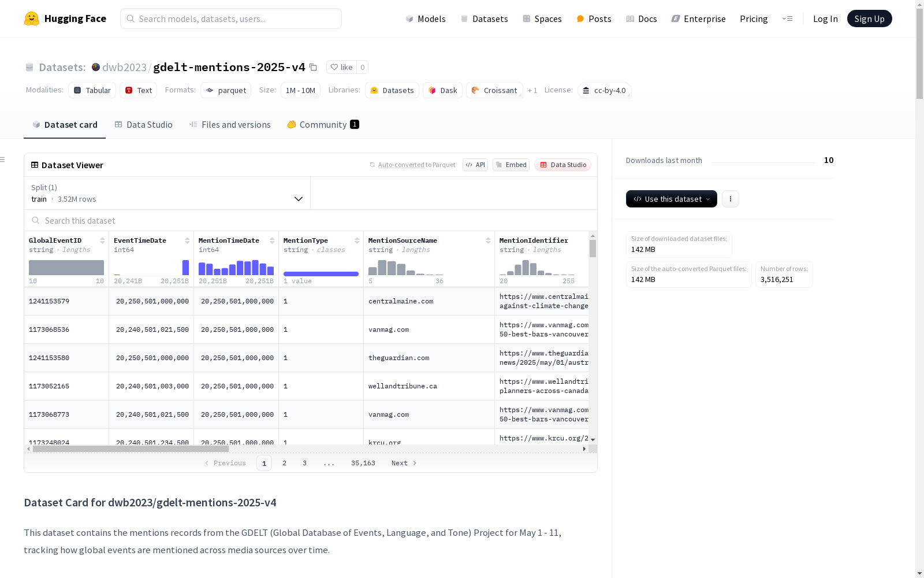Go to Posts in top navigation
924x578 pixels.
pyautogui.click(x=594, y=18)
